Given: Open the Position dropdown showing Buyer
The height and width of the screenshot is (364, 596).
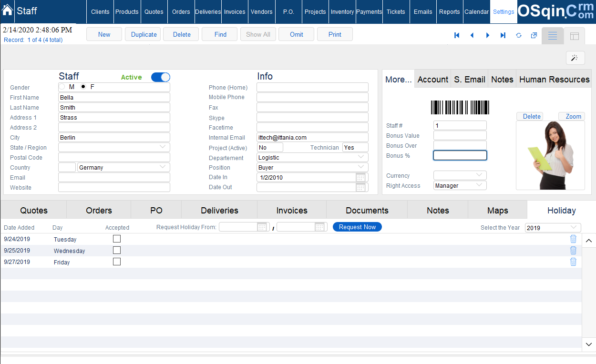Looking at the screenshot, I should tap(312, 167).
